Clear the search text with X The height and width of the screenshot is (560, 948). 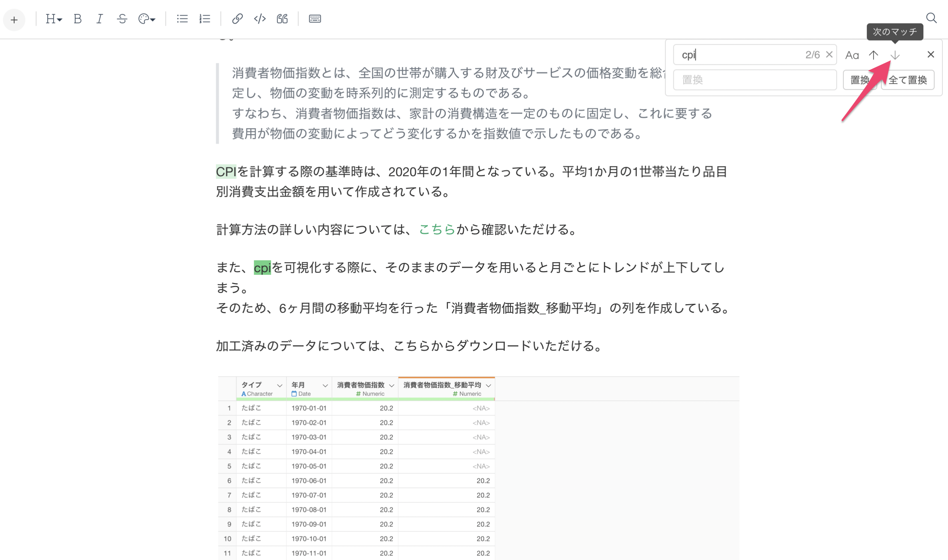tap(829, 55)
